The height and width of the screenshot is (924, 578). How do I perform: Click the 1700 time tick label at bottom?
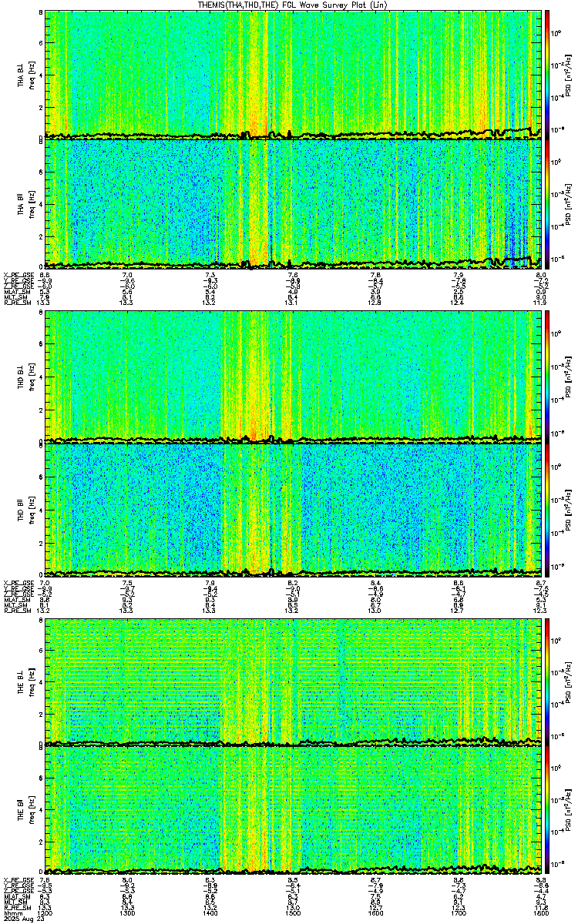(459, 914)
